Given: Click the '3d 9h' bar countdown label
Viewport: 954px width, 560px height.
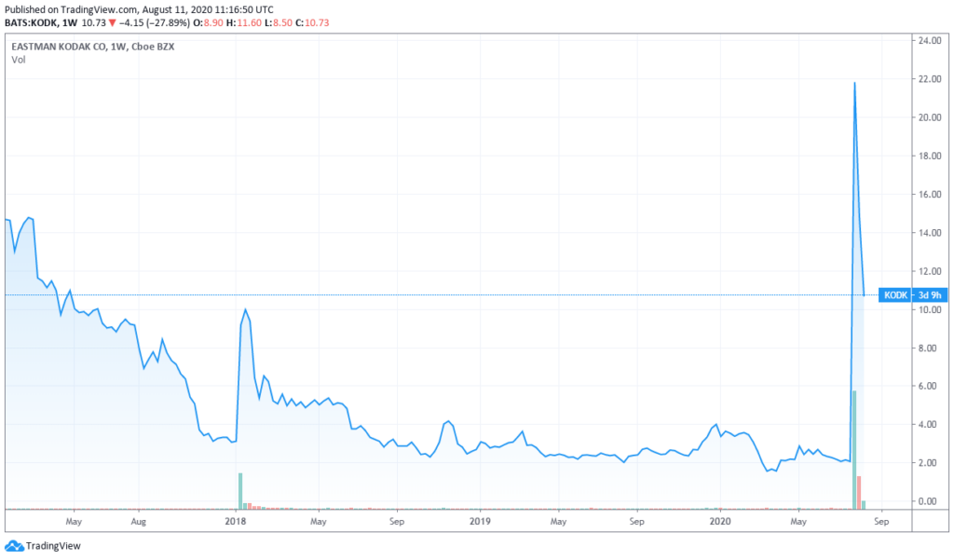Looking at the screenshot, I should (931, 295).
